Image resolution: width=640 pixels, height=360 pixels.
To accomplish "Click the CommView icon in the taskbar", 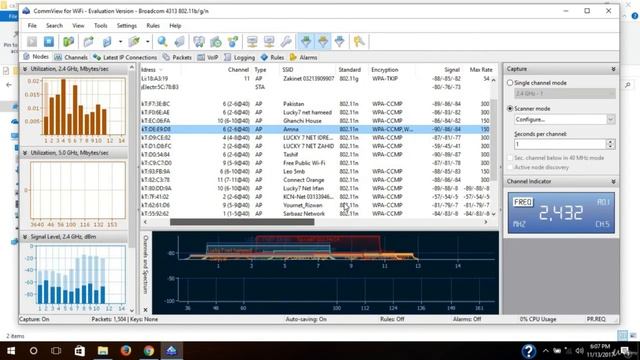I will tap(171, 351).
